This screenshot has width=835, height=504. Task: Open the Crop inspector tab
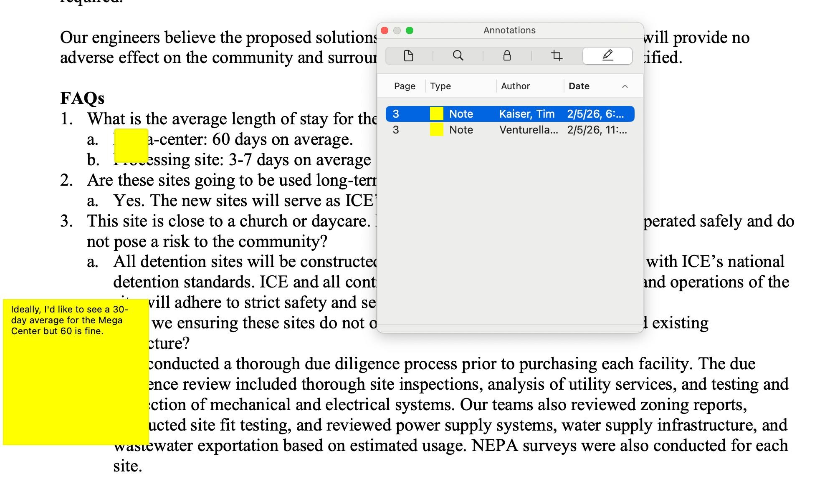coord(557,56)
